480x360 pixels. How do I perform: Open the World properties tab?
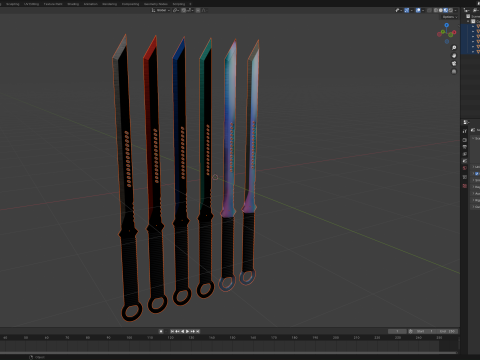(x=465, y=168)
